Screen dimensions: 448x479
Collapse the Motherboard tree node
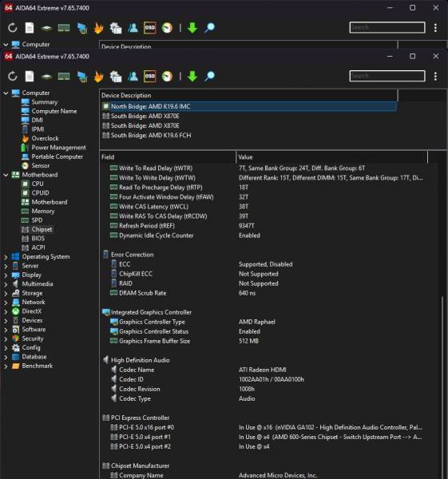[x=6, y=175]
